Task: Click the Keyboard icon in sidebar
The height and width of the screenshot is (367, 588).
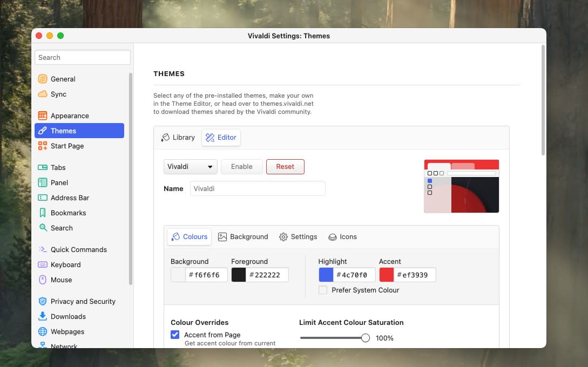Action: coord(43,264)
